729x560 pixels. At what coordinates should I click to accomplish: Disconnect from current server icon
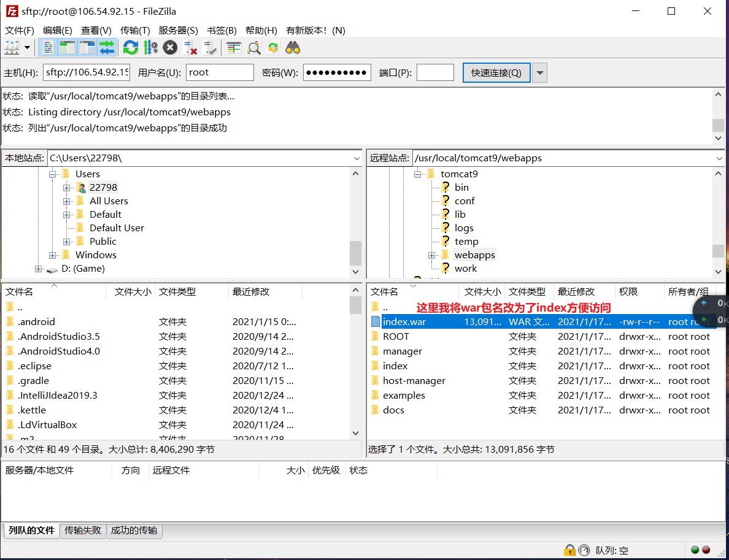click(190, 48)
